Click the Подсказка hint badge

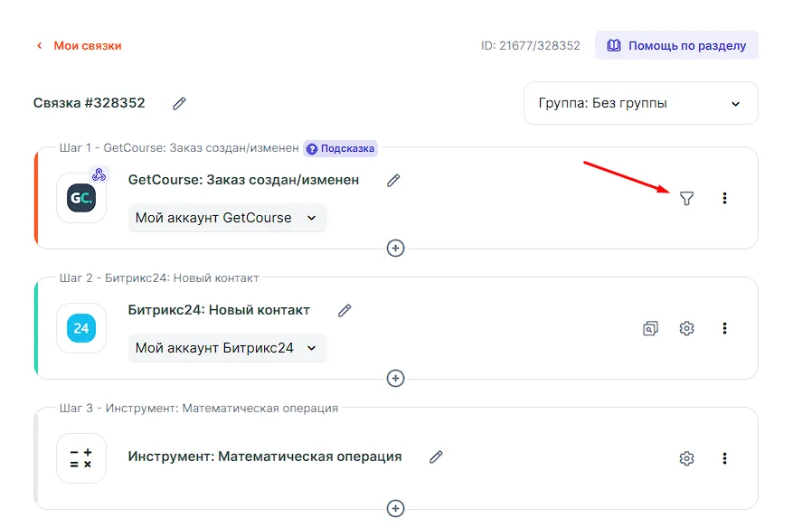pyautogui.click(x=340, y=148)
